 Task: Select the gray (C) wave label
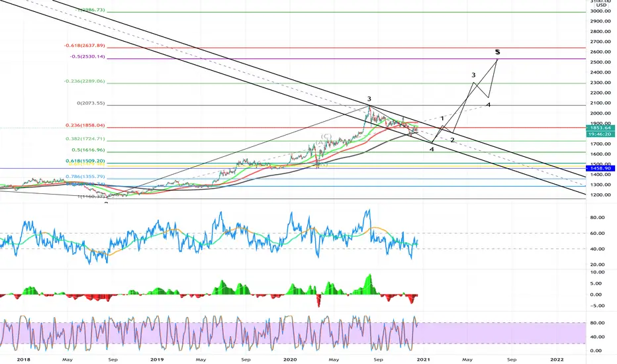click(x=326, y=136)
